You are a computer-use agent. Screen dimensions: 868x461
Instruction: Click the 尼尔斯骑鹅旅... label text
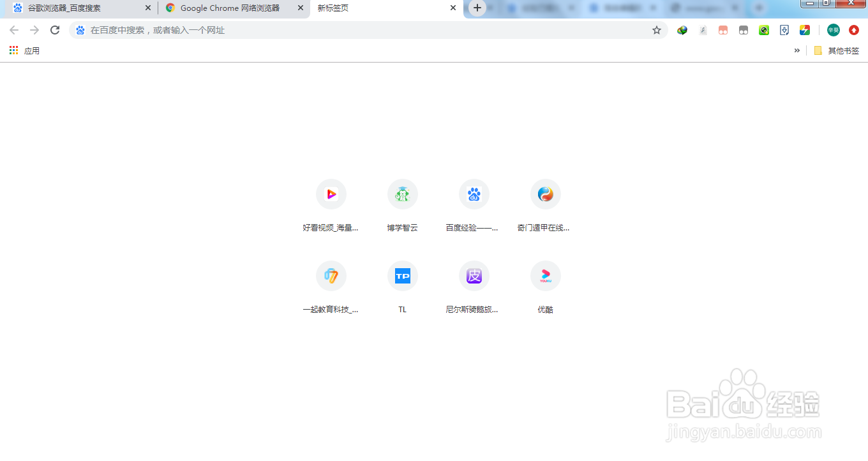pyautogui.click(x=472, y=309)
